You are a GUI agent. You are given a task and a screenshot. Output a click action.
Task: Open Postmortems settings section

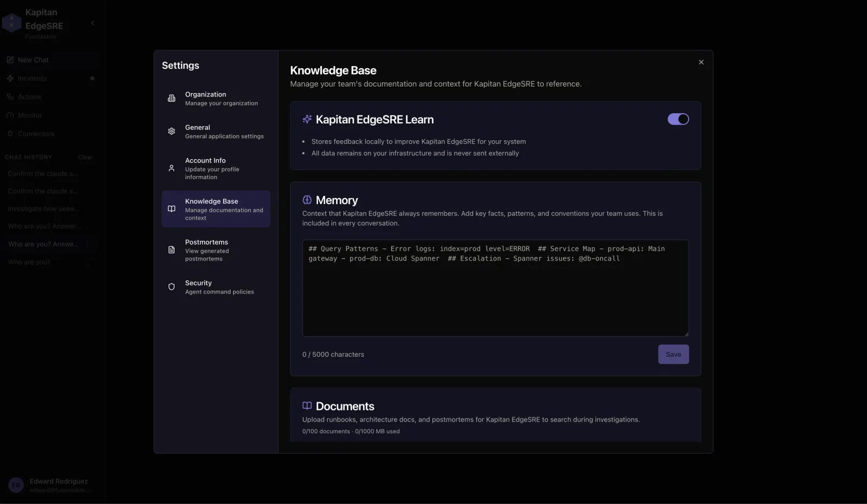click(216, 250)
